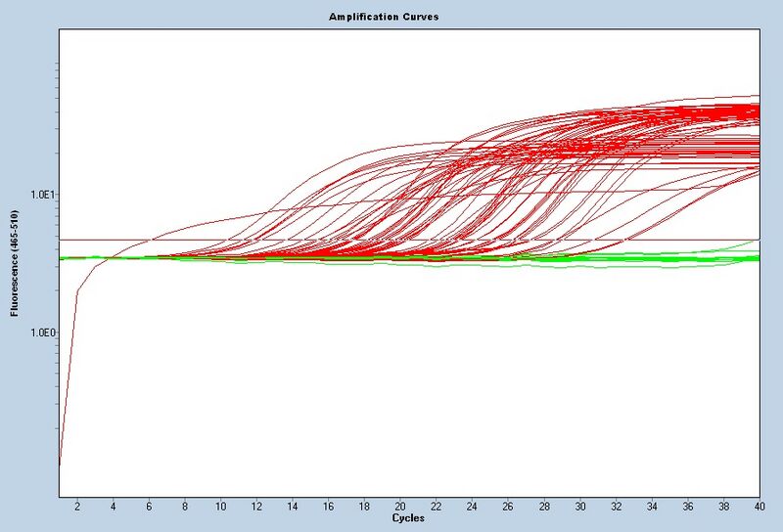
Task: Choose the cycle 30 x-axis label
Action: pyautogui.click(x=579, y=508)
